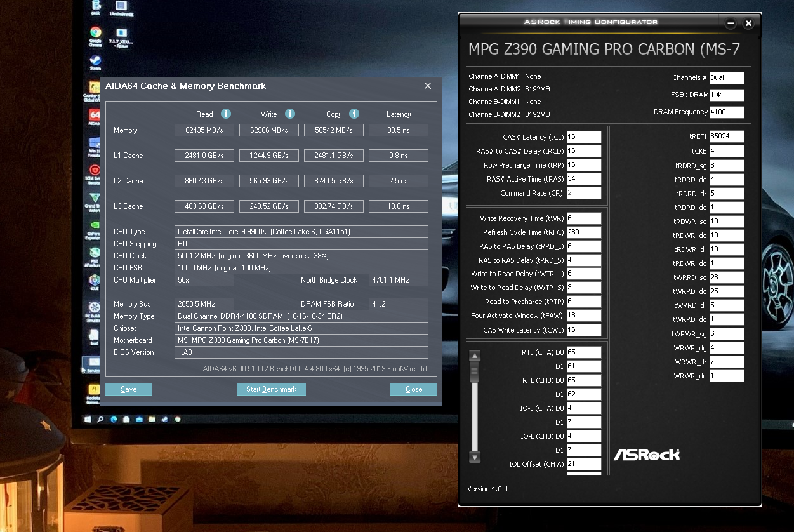Click Start Benchmark button
Image resolution: width=794 pixels, height=532 pixels.
pyautogui.click(x=272, y=389)
